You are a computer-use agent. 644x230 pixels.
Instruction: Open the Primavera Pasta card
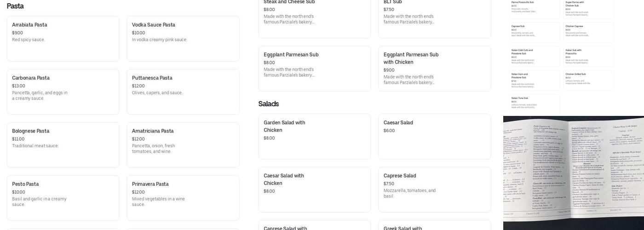tap(183, 198)
